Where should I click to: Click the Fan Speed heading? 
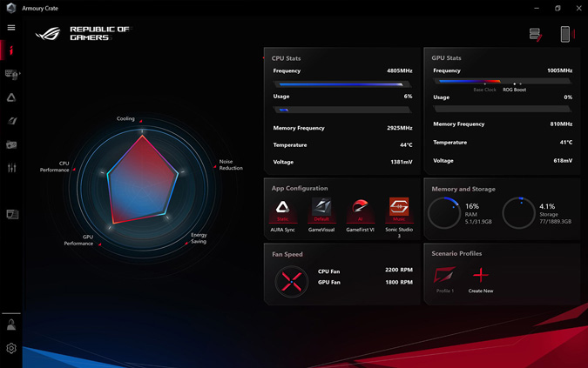[x=287, y=254]
